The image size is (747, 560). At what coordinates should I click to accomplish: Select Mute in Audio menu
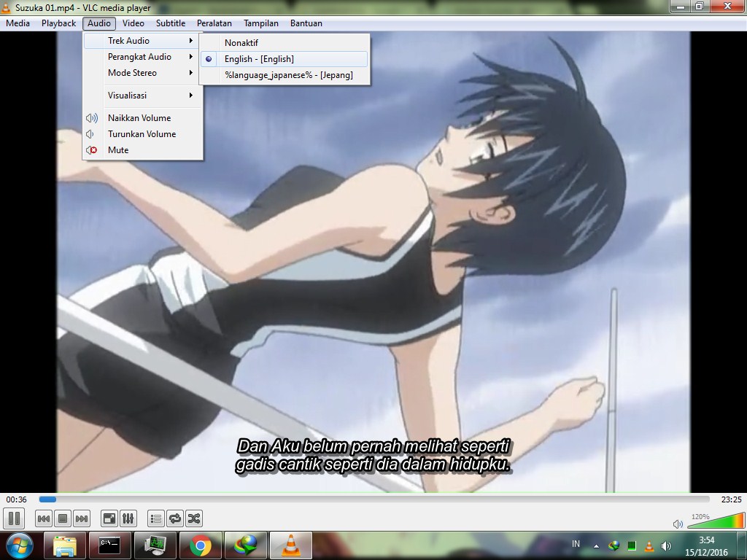(143, 150)
